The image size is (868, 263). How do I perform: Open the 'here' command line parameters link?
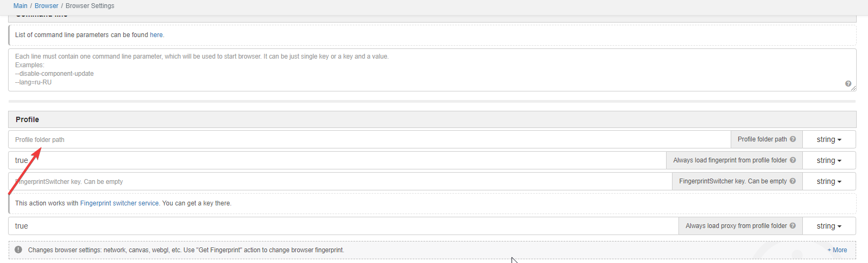(156, 35)
